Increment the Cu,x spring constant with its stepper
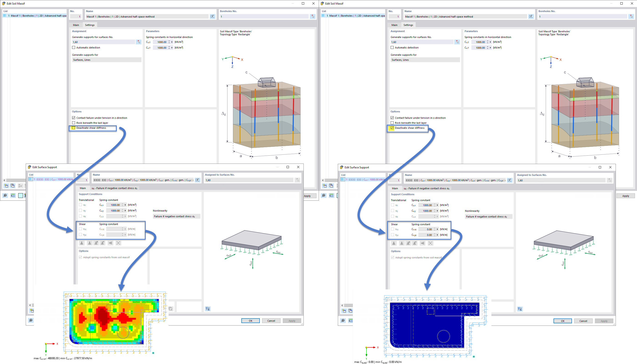Screen dimensions: 637x364 [169, 41]
